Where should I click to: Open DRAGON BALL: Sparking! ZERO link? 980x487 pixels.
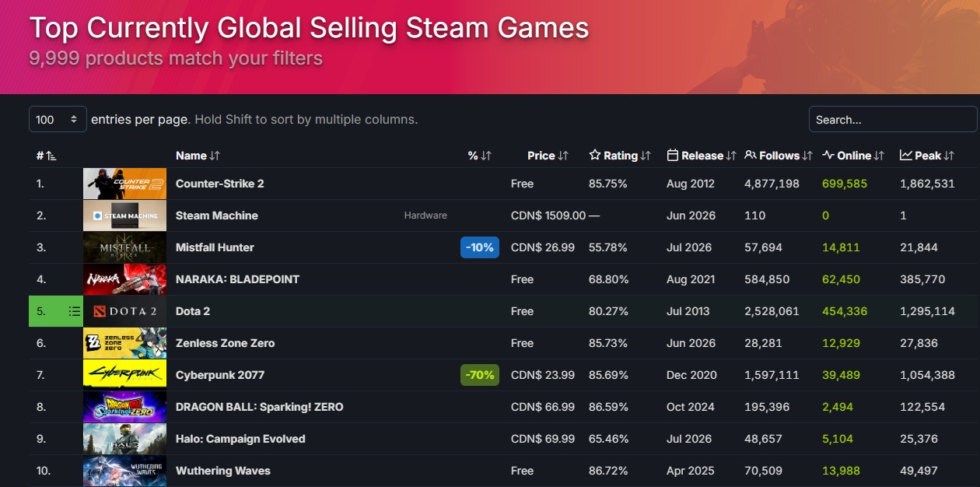coord(259,407)
